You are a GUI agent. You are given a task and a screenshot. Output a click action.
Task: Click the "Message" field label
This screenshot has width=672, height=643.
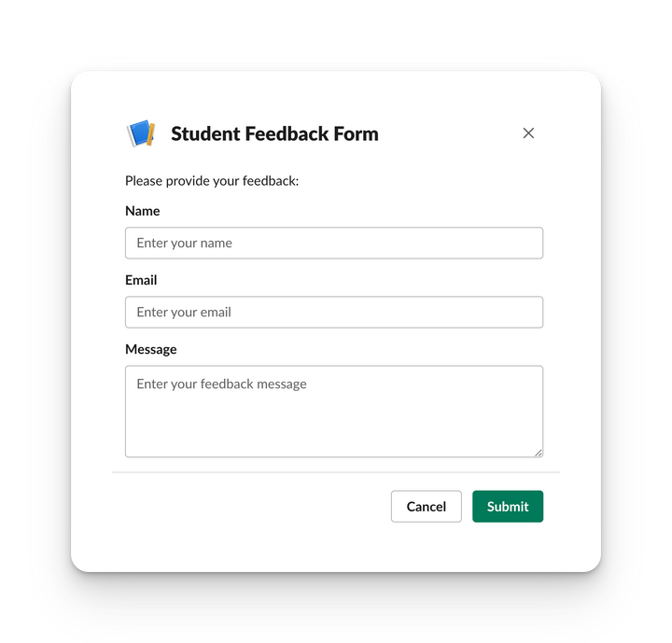151,349
